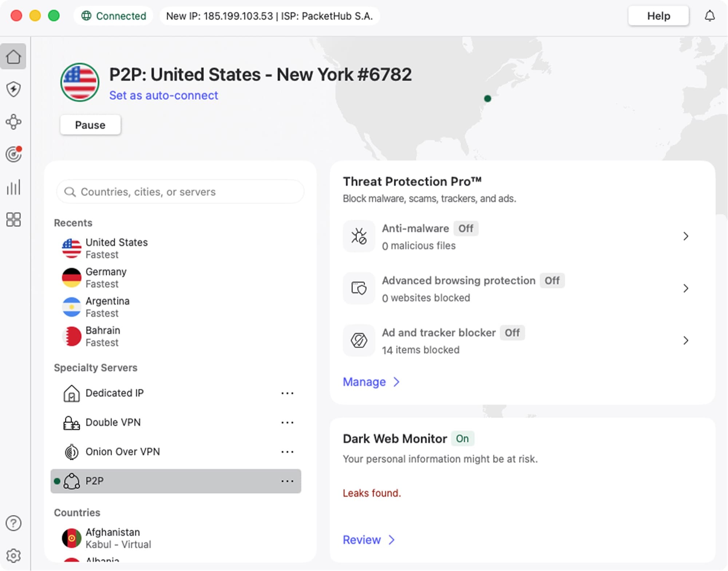Click the Anti-malware bug icon
The height and width of the screenshot is (571, 728).
pyautogui.click(x=359, y=236)
